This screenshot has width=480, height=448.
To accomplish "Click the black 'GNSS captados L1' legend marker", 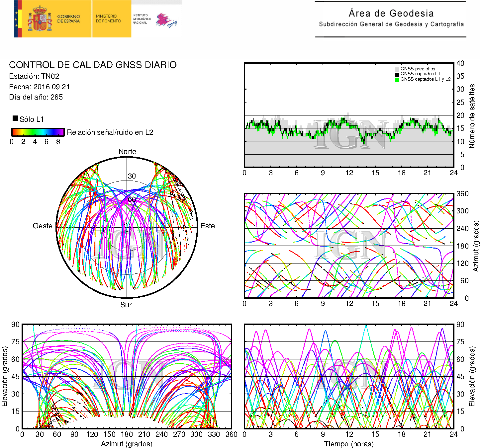I will coord(397,74).
